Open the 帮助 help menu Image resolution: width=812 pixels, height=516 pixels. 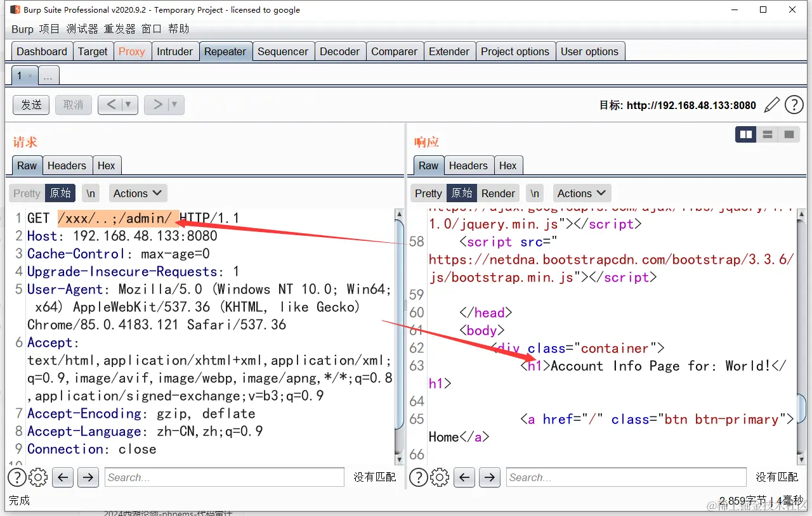coord(179,29)
